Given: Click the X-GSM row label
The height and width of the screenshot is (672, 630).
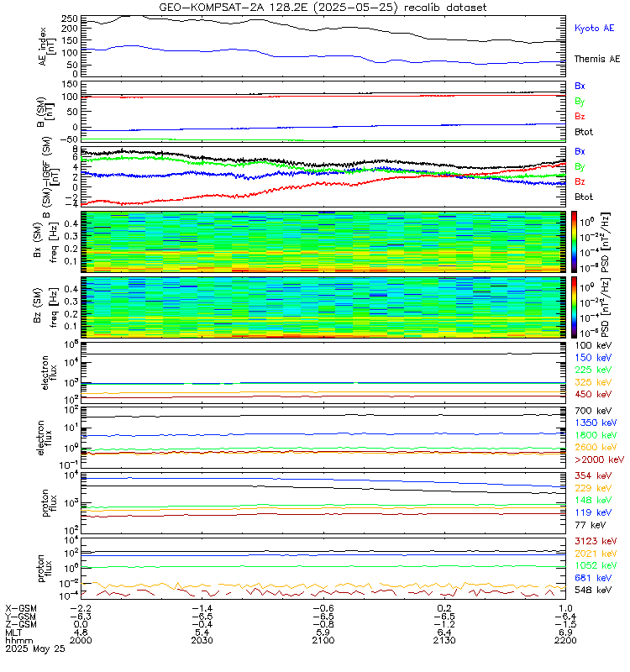Looking at the screenshot, I should (x=21, y=608).
